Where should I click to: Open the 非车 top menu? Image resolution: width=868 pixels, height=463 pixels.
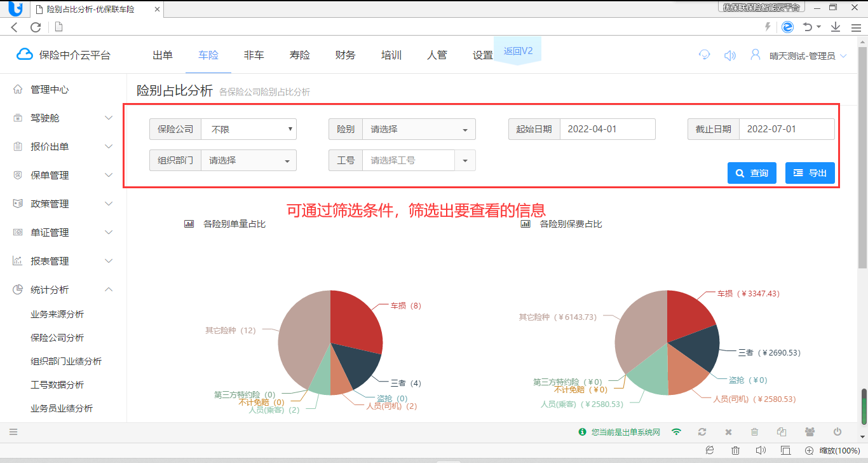click(254, 55)
